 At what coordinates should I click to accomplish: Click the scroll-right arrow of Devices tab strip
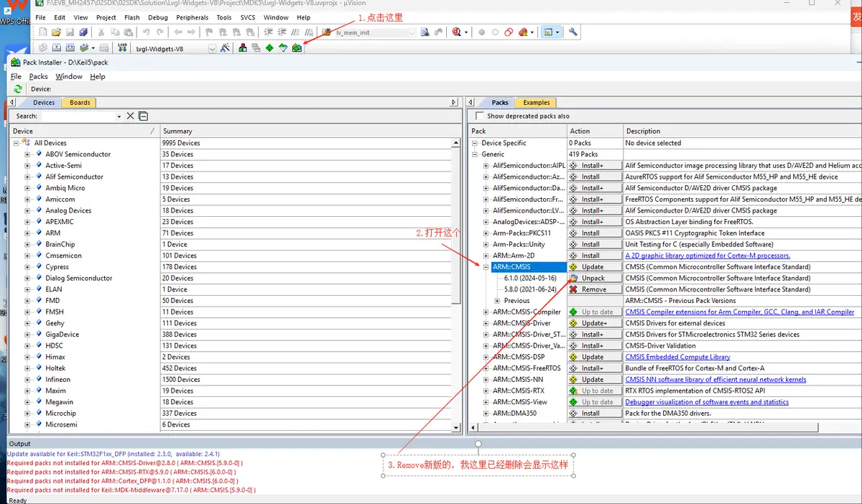[x=453, y=103]
